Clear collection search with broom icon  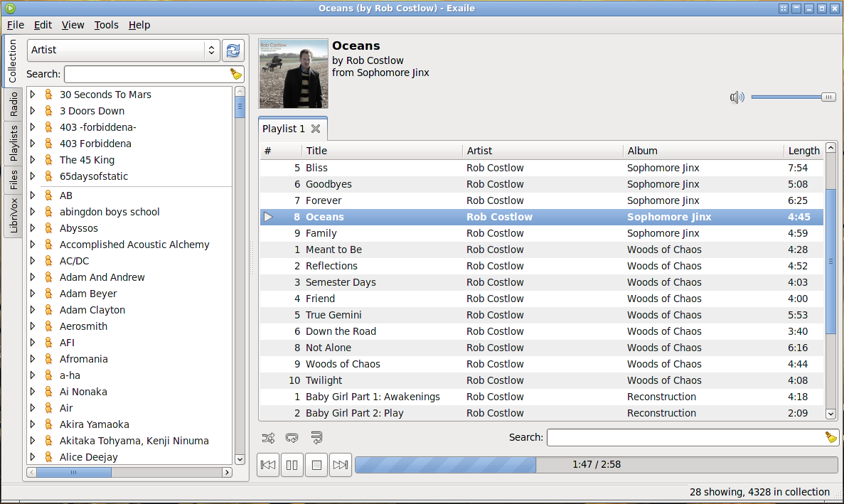(236, 74)
